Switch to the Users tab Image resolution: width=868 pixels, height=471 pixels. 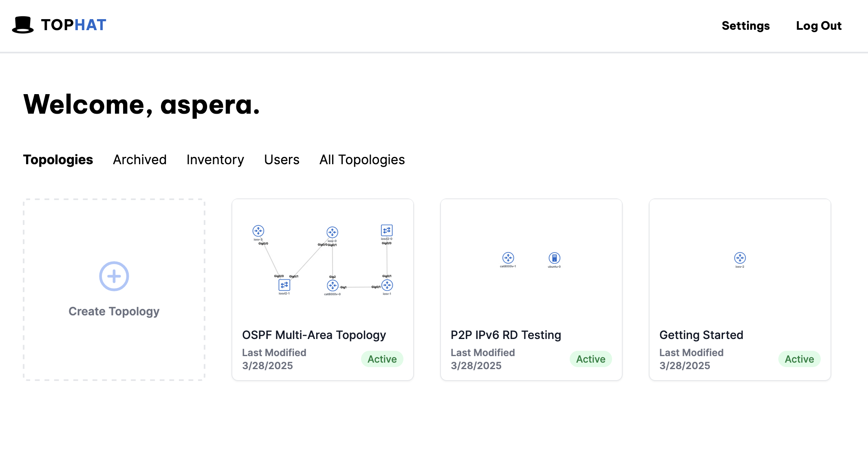281,160
